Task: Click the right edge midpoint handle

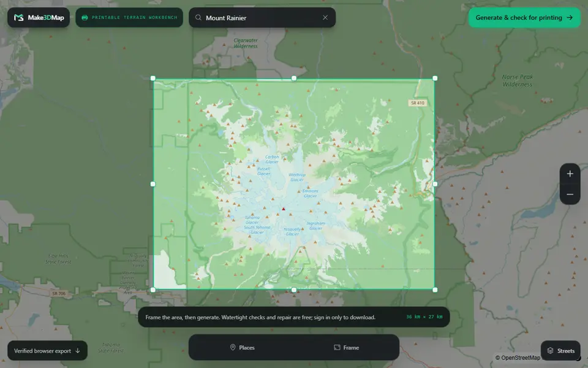Action: [x=435, y=184]
